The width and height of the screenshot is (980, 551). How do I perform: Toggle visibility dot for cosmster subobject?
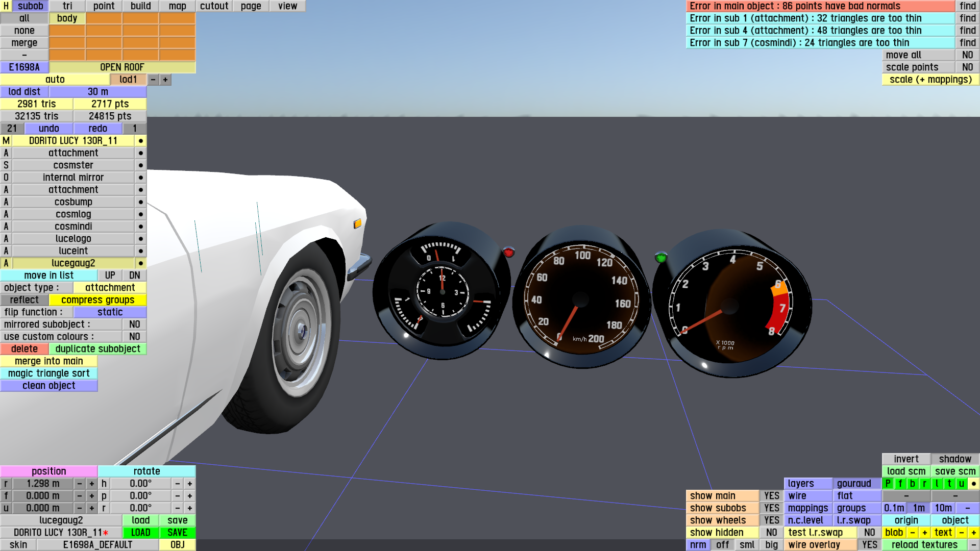(x=140, y=165)
